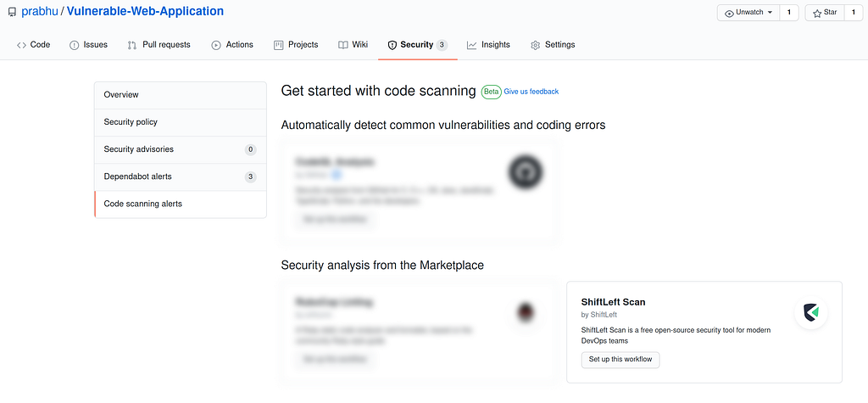Screen dimensions: 868x403
Task: Click the watchers count next to Unwatch
Action: pyautogui.click(x=789, y=13)
